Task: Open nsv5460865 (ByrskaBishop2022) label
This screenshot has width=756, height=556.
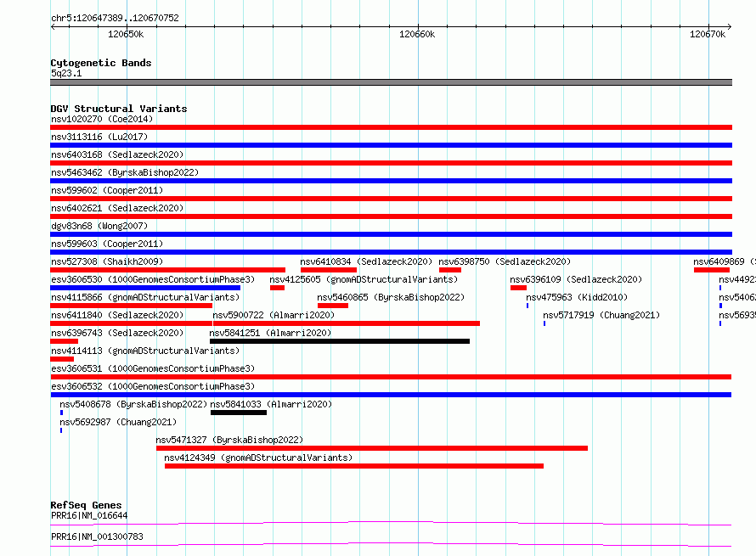Action: pyautogui.click(x=391, y=297)
